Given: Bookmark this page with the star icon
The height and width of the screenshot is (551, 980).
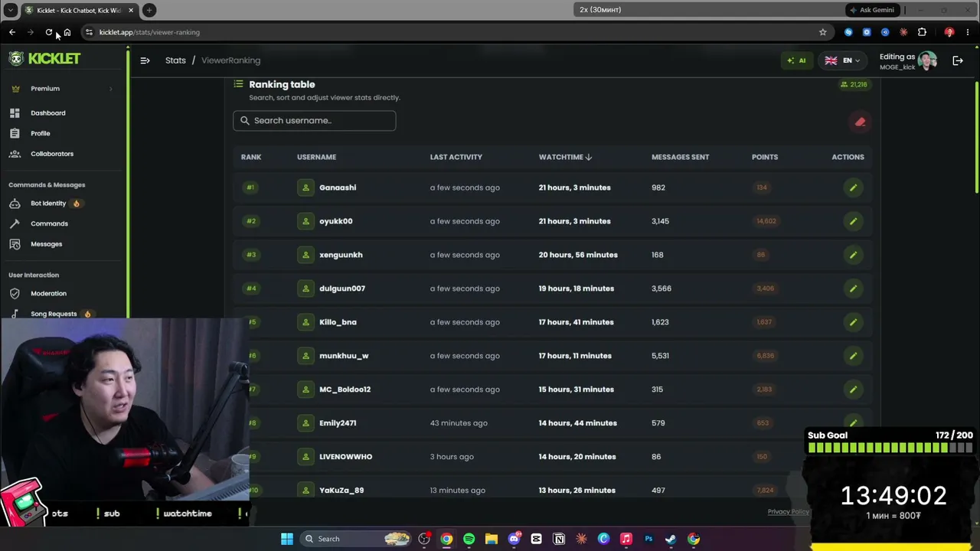Looking at the screenshot, I should pyautogui.click(x=823, y=32).
